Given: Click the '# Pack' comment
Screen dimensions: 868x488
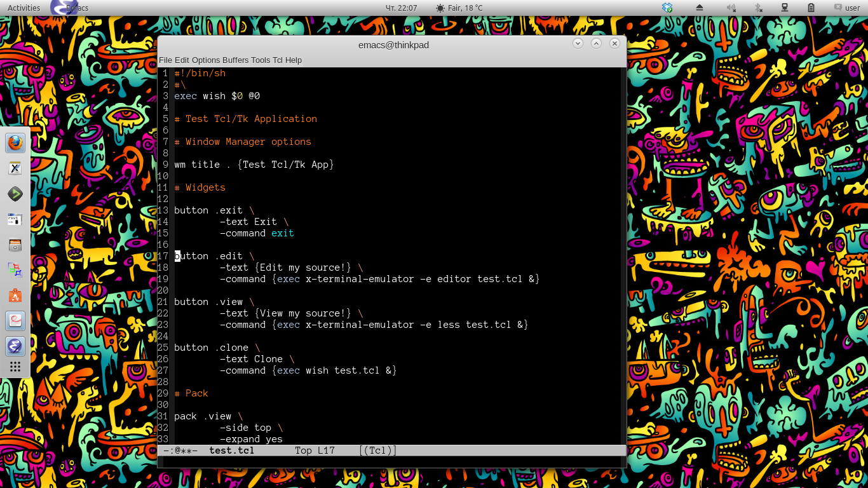Looking at the screenshot, I should point(191,393).
